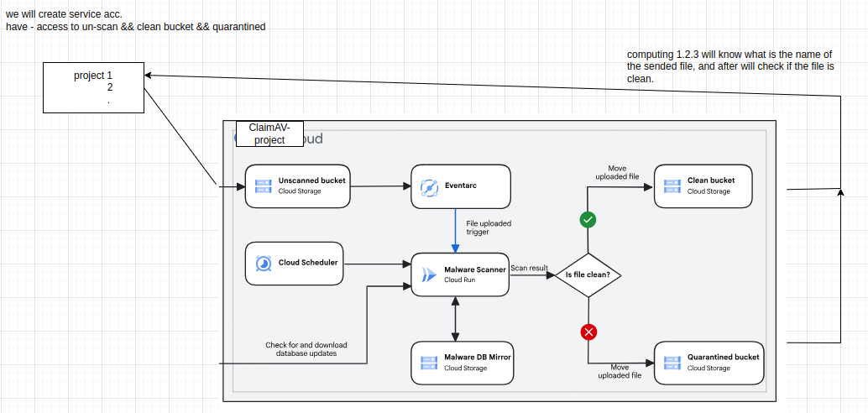Click the 'Eventarc' label text
Screen dimensions: 868x413
[461, 186]
